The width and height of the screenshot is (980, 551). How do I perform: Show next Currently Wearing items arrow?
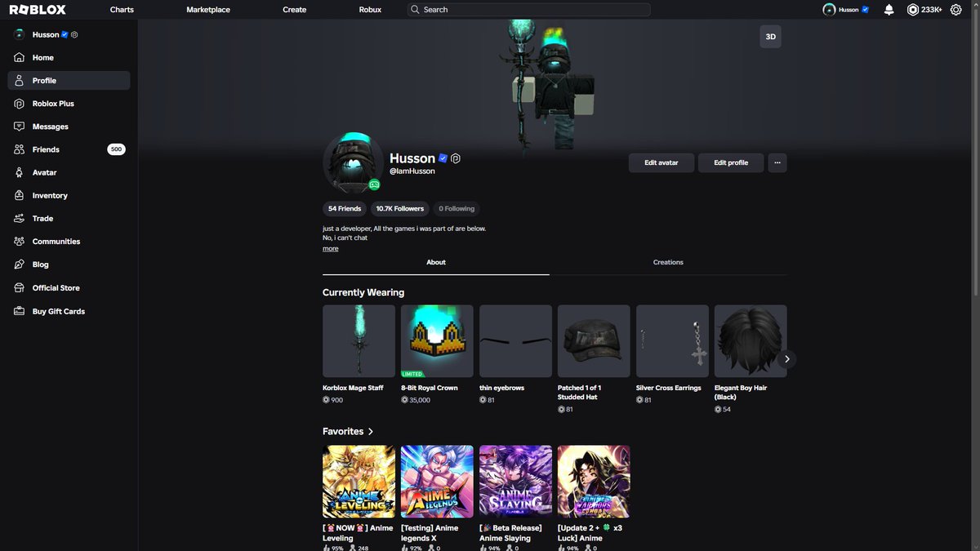[787, 358]
